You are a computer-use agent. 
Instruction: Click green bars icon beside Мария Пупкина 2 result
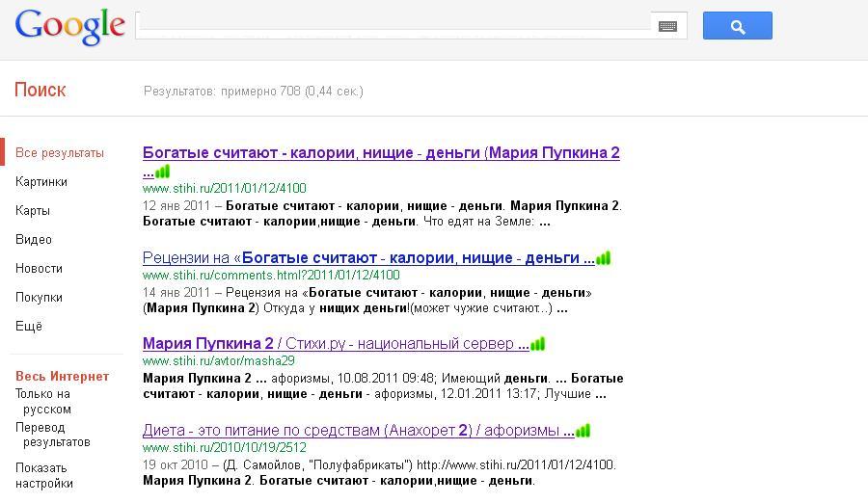[537, 344]
